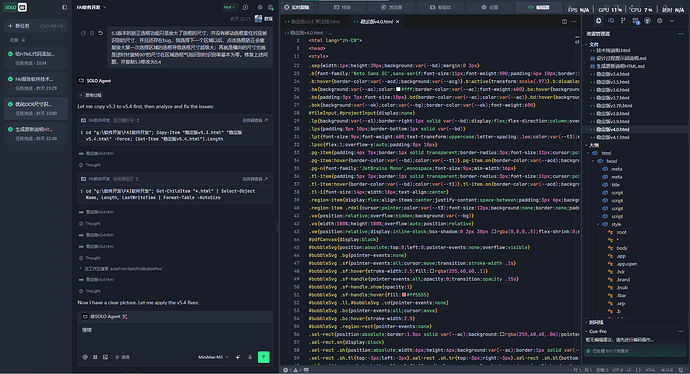Image resolution: width=690 pixels, height=374 pixels.
Task: Open the MiniMax-M3 model dropdown
Action: pyautogui.click(x=213, y=357)
